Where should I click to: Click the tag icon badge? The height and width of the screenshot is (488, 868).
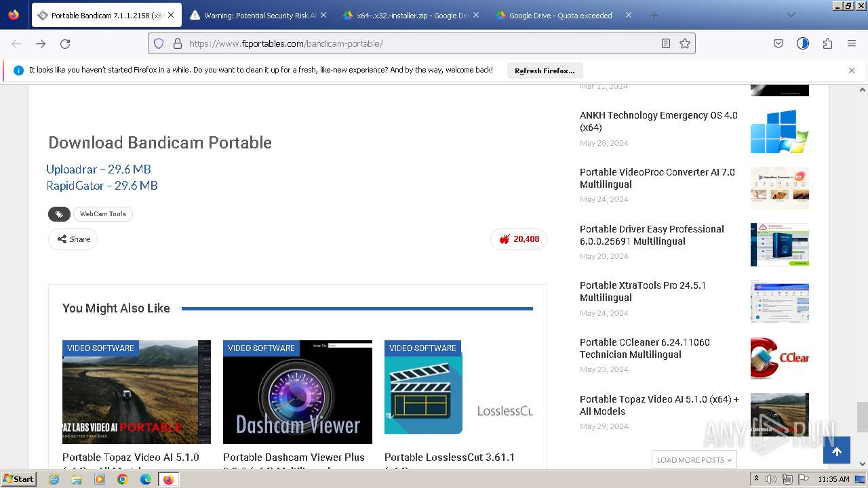click(59, 214)
